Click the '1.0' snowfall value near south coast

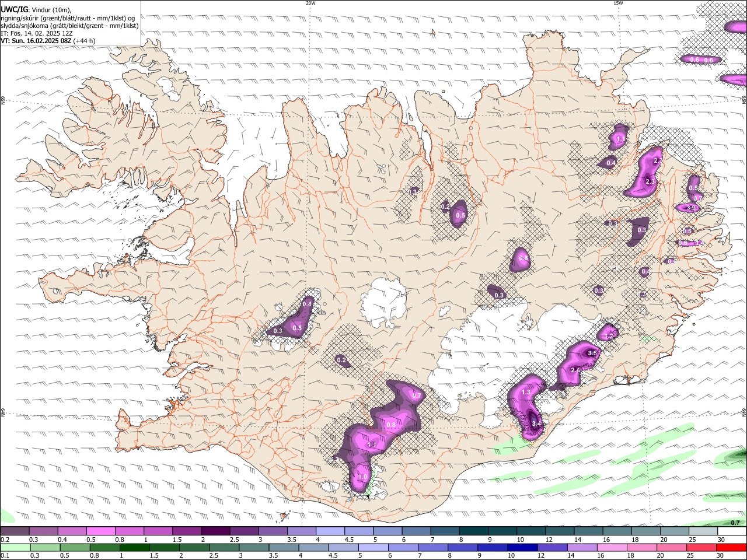[362, 477]
